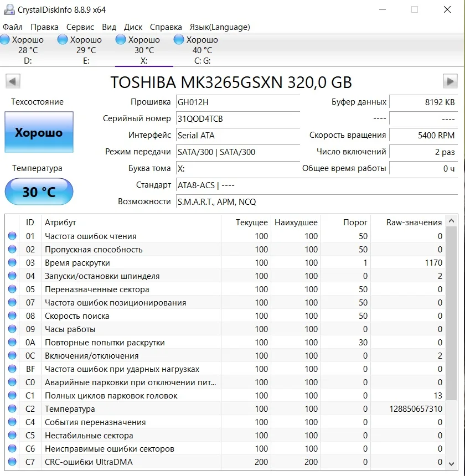Click the status dot for Температура C2
The image size is (465, 476).
click(x=12, y=408)
